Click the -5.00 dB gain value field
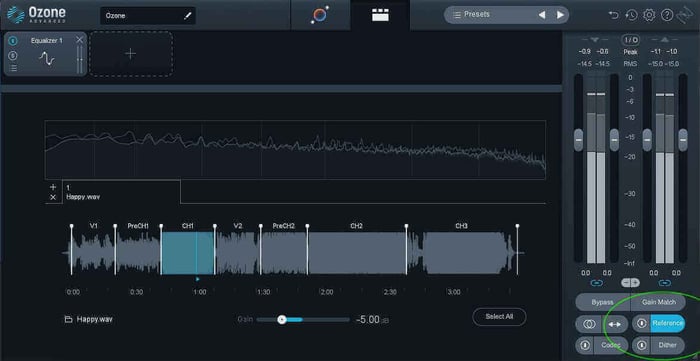The height and width of the screenshot is (361, 700). 371,320
